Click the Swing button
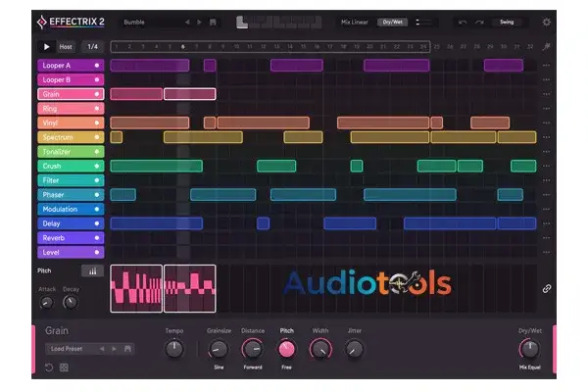The image size is (588, 392). pyautogui.click(x=507, y=23)
